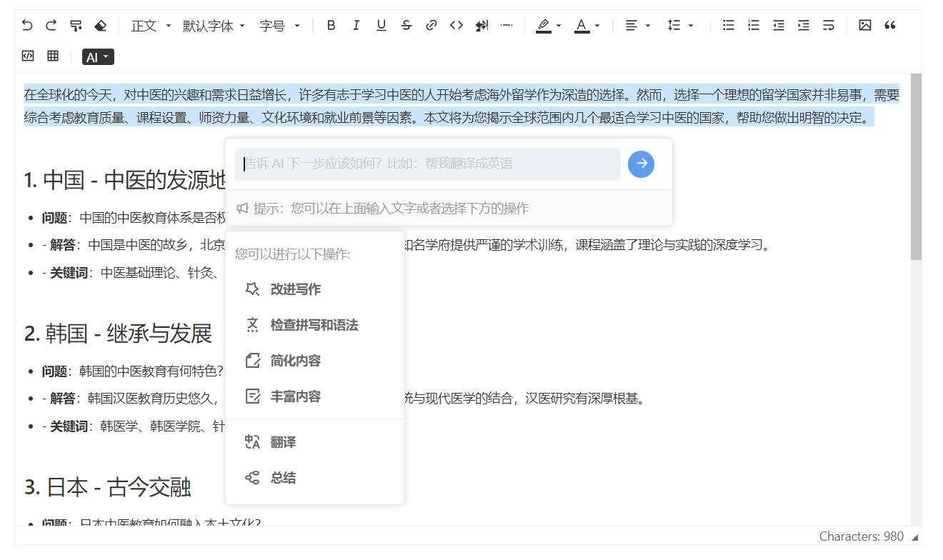Click the translate icon in AI menu
943x560 pixels.
click(252, 443)
